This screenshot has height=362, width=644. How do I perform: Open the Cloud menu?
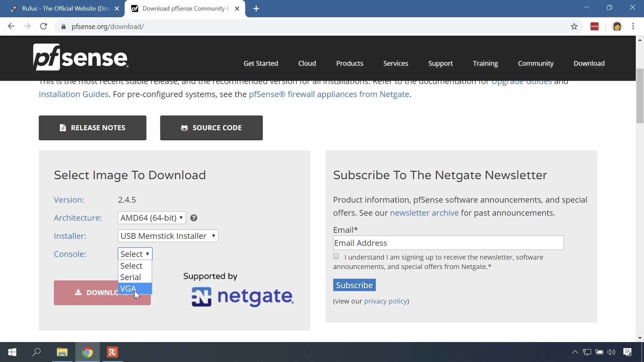[x=307, y=63]
